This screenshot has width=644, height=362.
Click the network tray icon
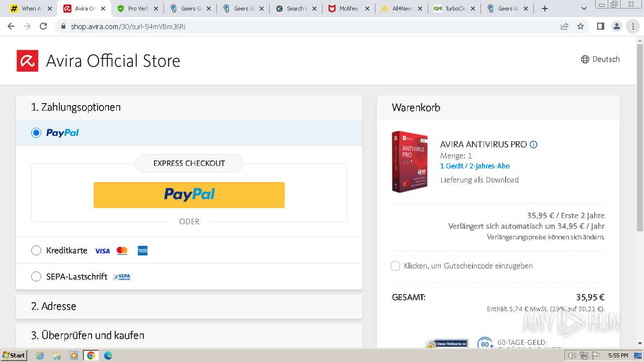coord(584,355)
